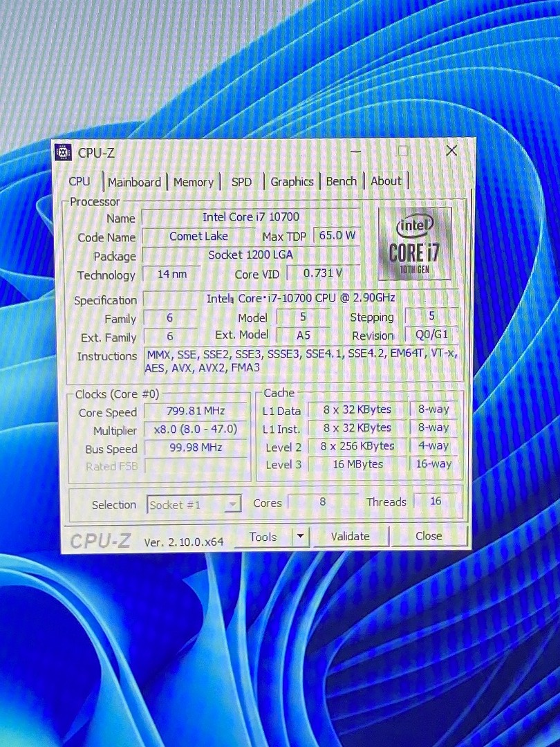Click the Level 3 16-way associativity value
The width and height of the screenshot is (560, 747).
433,463
